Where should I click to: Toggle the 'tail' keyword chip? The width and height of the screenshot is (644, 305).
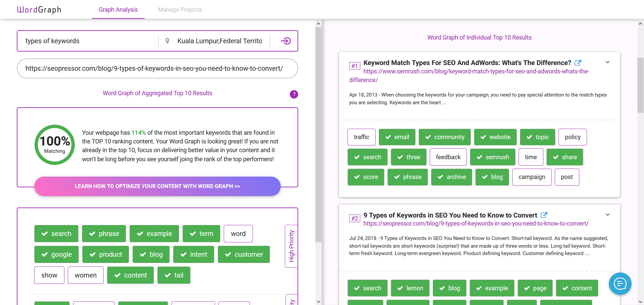[x=174, y=275]
